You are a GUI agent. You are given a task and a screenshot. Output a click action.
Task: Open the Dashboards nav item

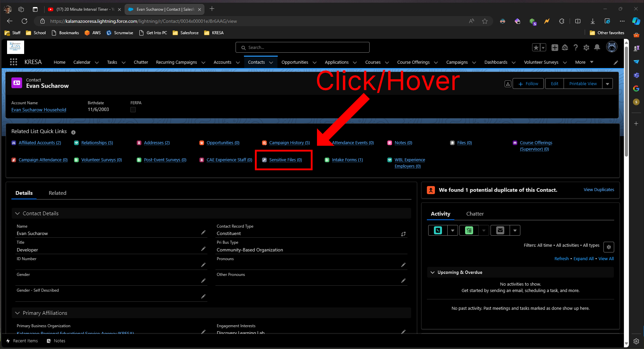pyautogui.click(x=496, y=62)
